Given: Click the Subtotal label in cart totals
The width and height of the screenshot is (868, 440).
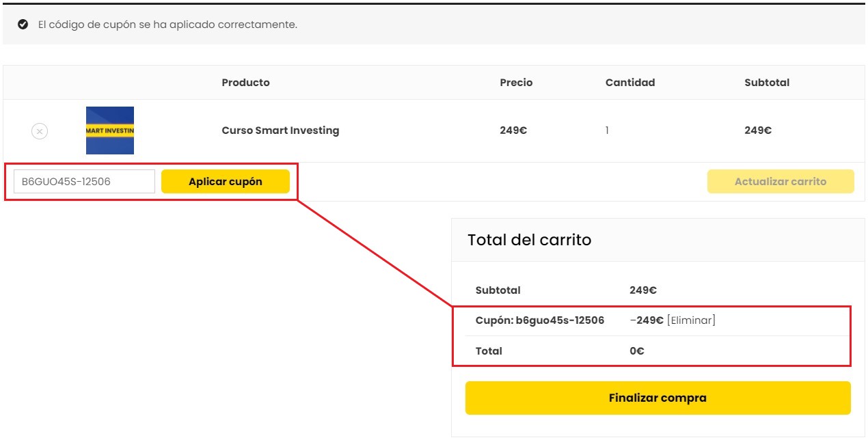Looking at the screenshot, I should pyautogui.click(x=498, y=290).
